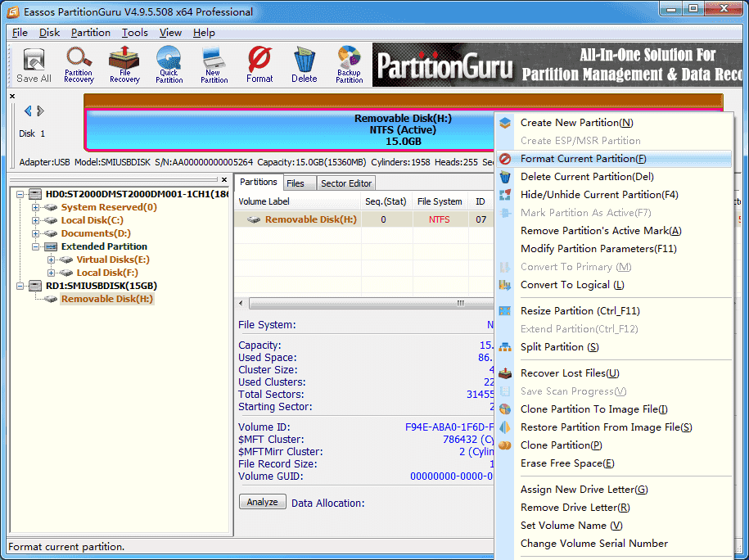
Task: Open the Partition menu
Action: pyautogui.click(x=91, y=33)
